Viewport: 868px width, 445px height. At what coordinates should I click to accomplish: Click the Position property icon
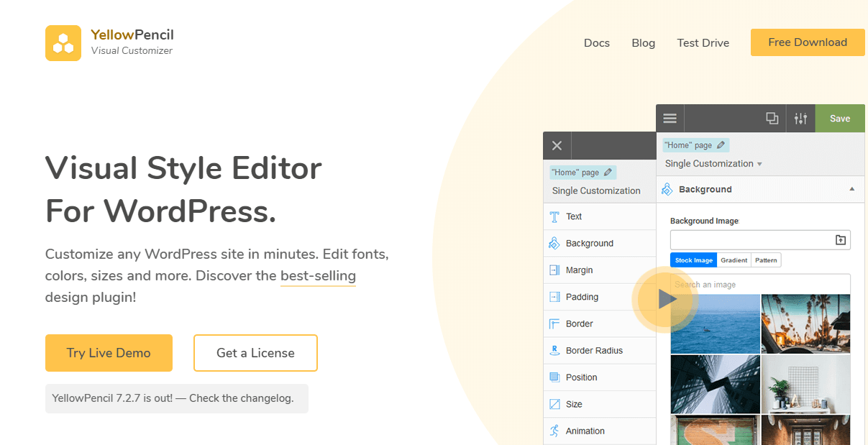pos(554,377)
